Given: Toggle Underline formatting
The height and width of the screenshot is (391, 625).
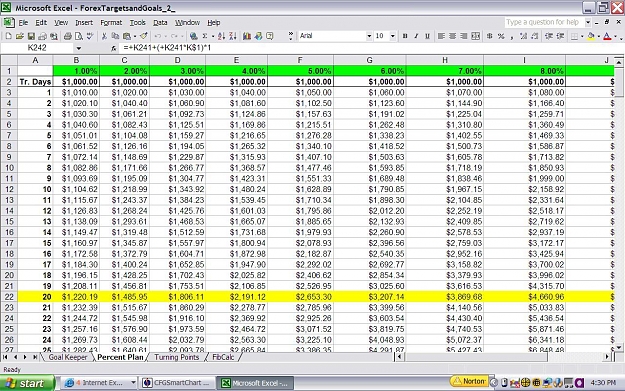Looking at the screenshot, I should point(427,36).
